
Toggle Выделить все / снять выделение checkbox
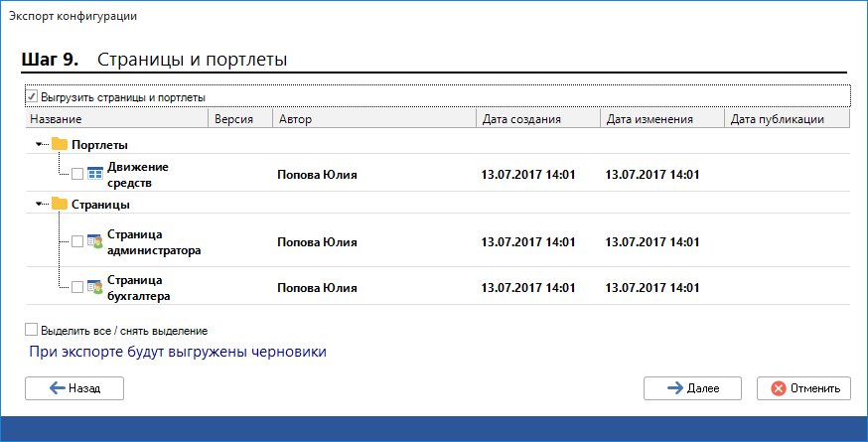point(32,330)
